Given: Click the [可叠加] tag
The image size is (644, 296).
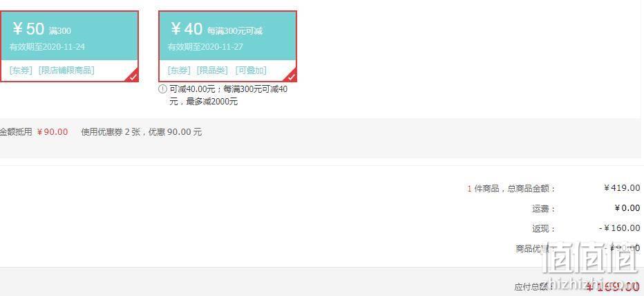Looking at the screenshot, I should [x=251, y=71].
